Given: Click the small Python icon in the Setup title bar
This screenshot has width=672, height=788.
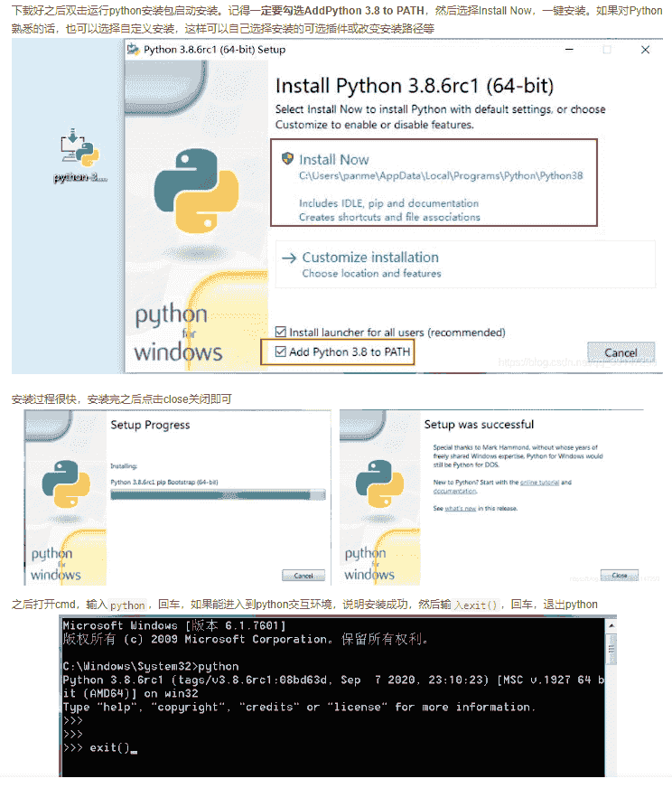Looking at the screenshot, I should click(134, 50).
